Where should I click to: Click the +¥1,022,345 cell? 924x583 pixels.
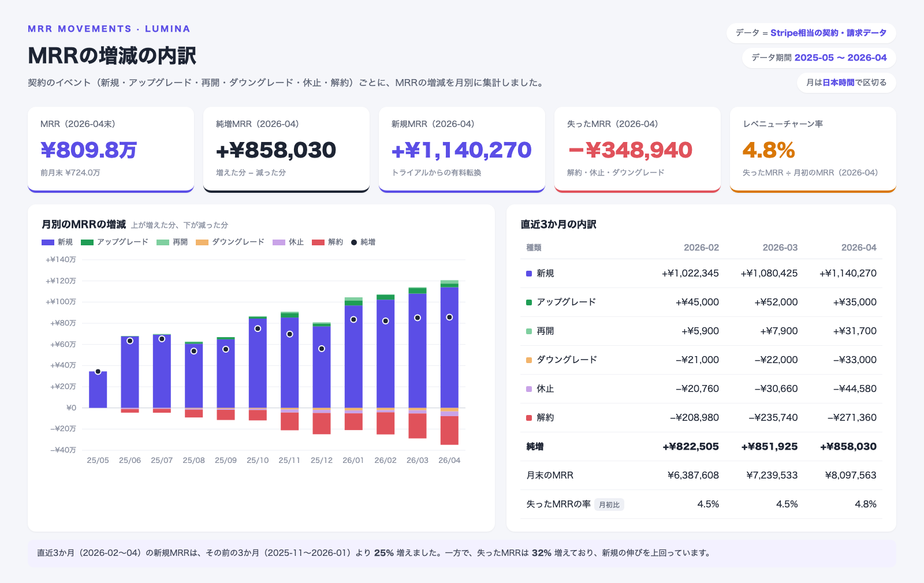point(690,274)
